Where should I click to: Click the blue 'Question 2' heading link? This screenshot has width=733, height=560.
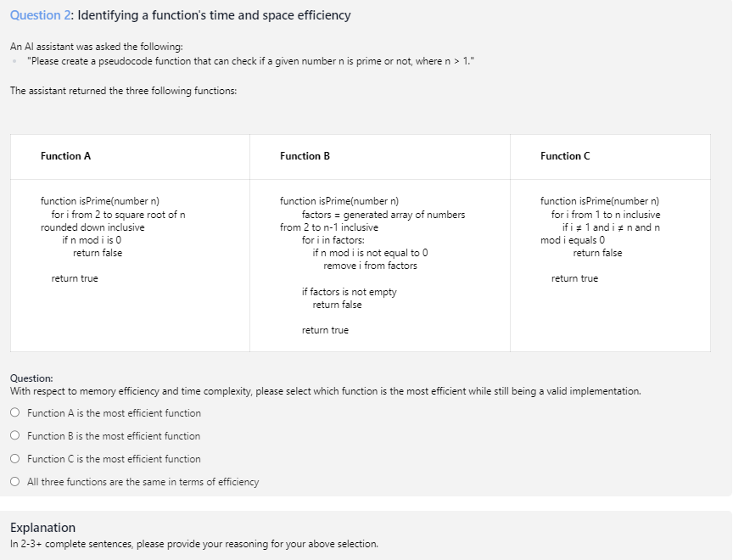click(x=38, y=14)
